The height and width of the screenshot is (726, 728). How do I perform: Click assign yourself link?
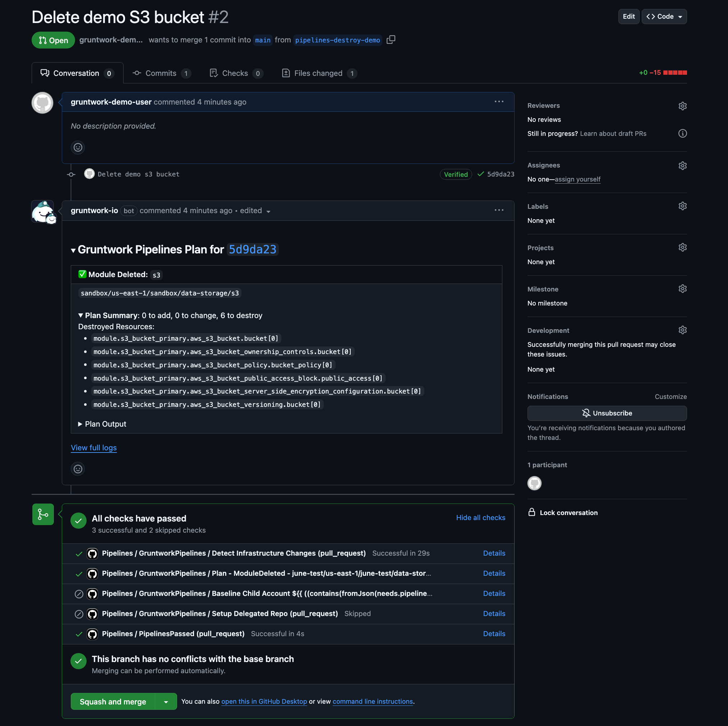[577, 179]
